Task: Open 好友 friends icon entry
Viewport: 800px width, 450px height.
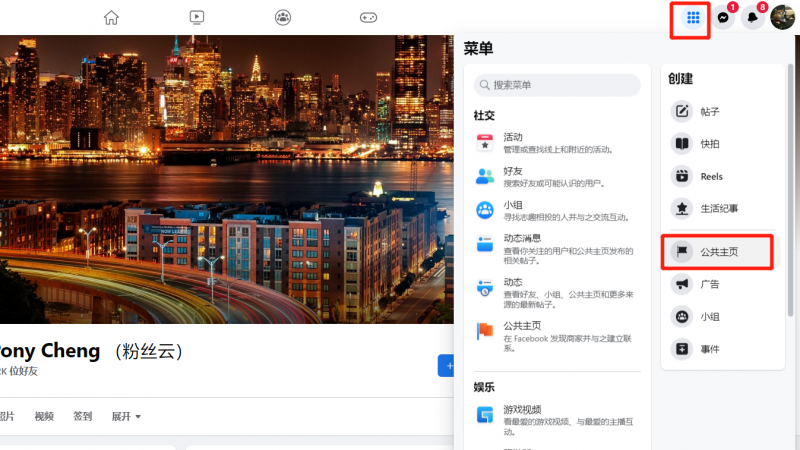Action: (485, 177)
